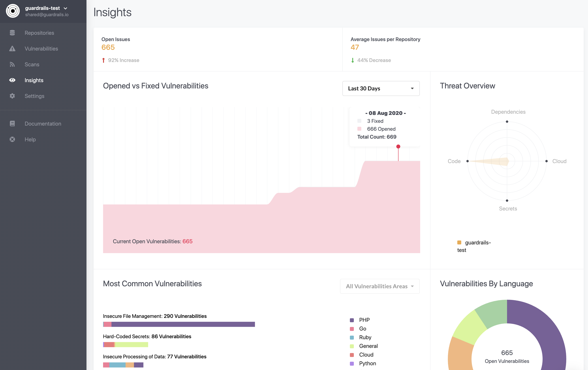Click the Documentation book icon
The width and height of the screenshot is (588, 370).
coord(12,124)
